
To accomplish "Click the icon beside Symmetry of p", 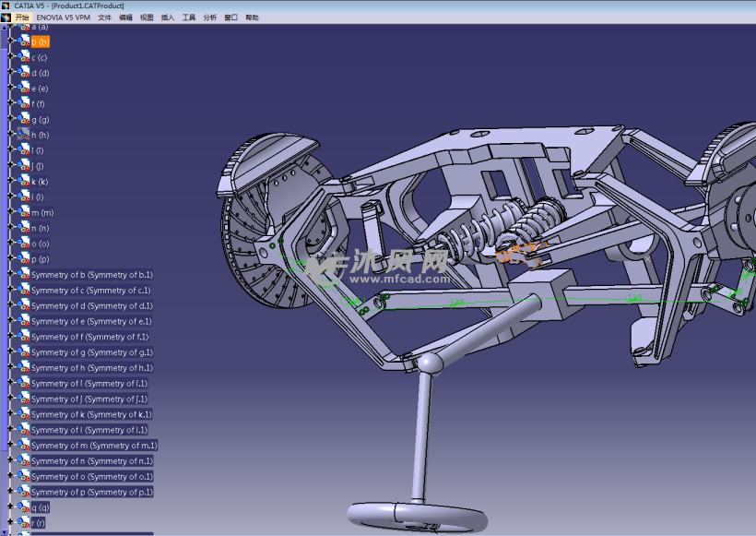I will coord(24,491).
